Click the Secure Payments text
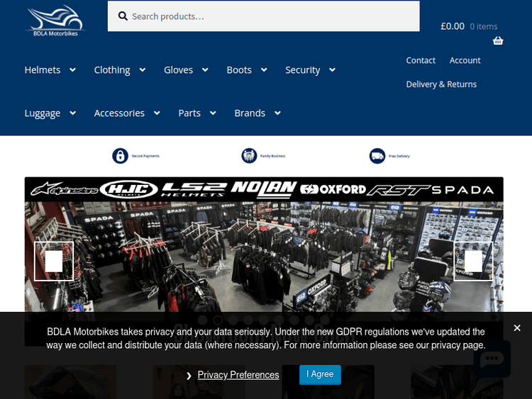 point(145,156)
